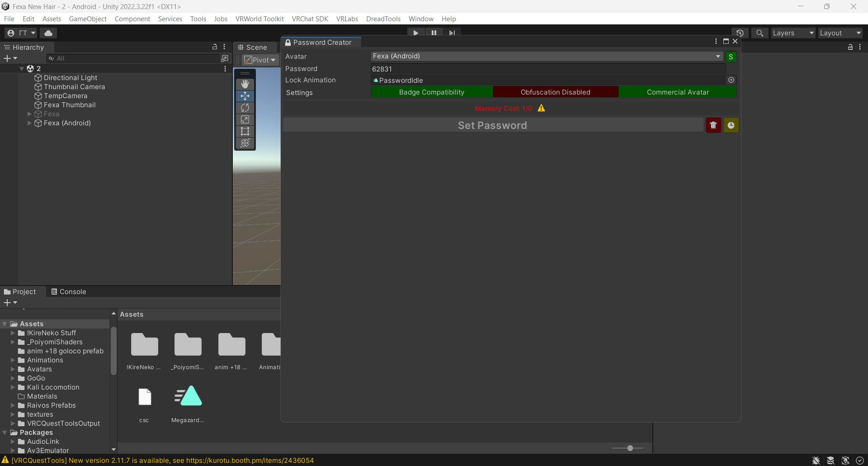Select the Scale tool in Scene toolbar
The width and height of the screenshot is (868, 466).
[x=245, y=119]
